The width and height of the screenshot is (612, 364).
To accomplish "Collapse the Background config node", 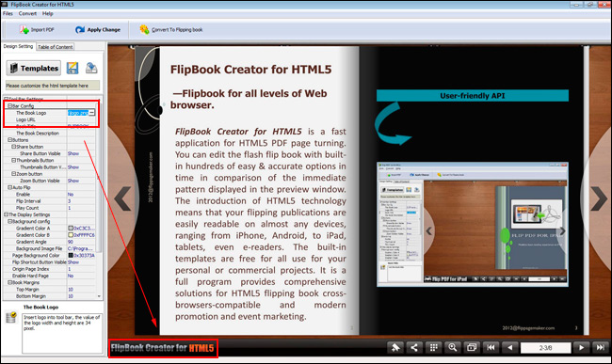I will tap(9, 221).
